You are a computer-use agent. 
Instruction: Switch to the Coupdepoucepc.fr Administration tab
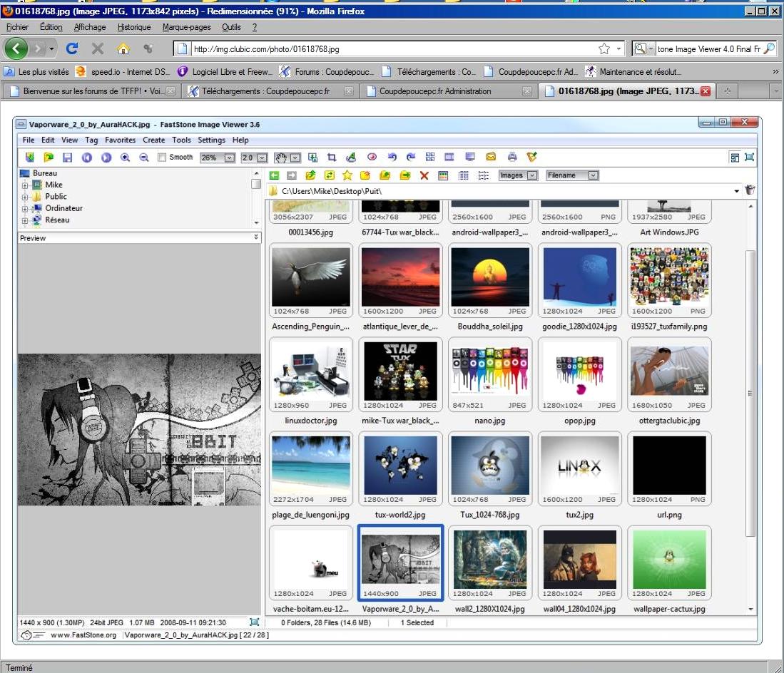pos(449,91)
